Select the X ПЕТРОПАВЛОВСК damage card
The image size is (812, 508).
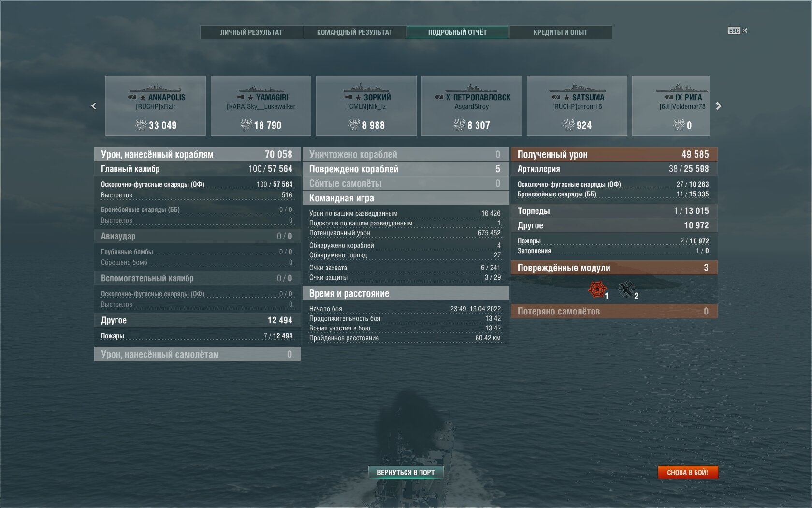pos(472,106)
